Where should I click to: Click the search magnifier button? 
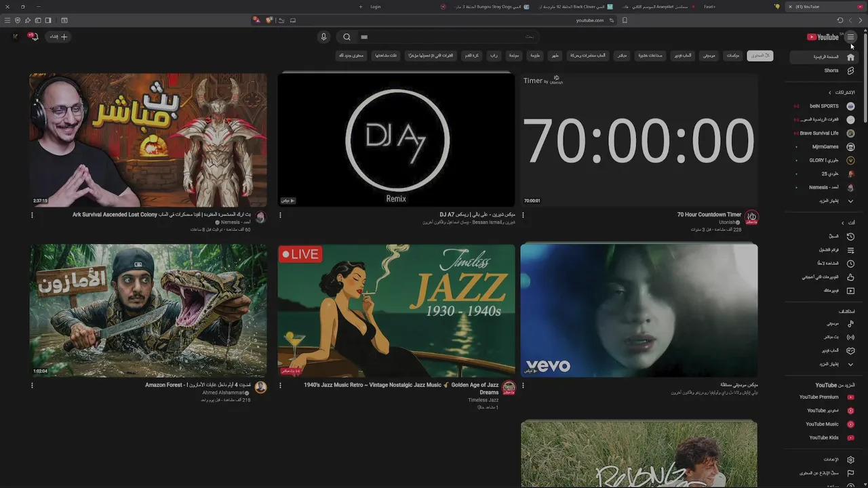coord(347,37)
